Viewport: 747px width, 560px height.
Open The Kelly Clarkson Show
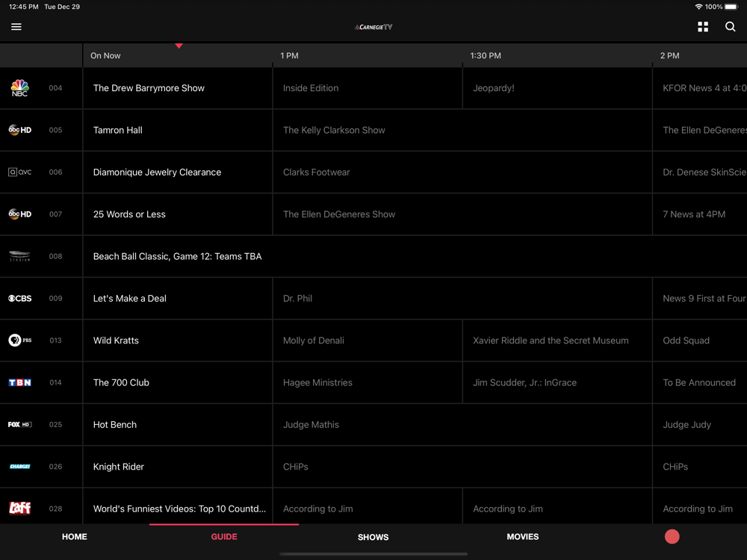point(462,130)
